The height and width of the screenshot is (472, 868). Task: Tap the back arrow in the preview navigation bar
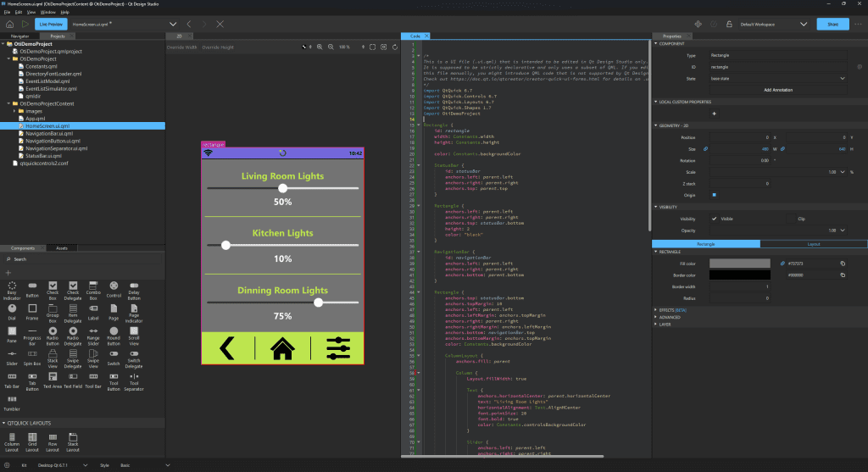tap(227, 348)
